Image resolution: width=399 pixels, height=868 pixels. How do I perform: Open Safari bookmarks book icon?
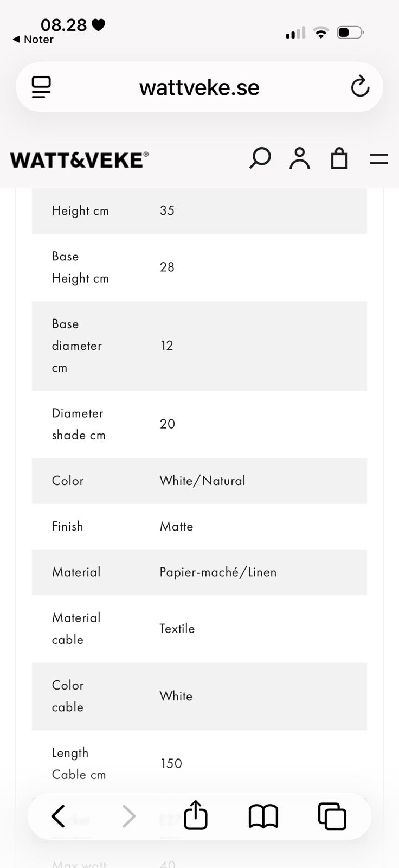[263, 816]
